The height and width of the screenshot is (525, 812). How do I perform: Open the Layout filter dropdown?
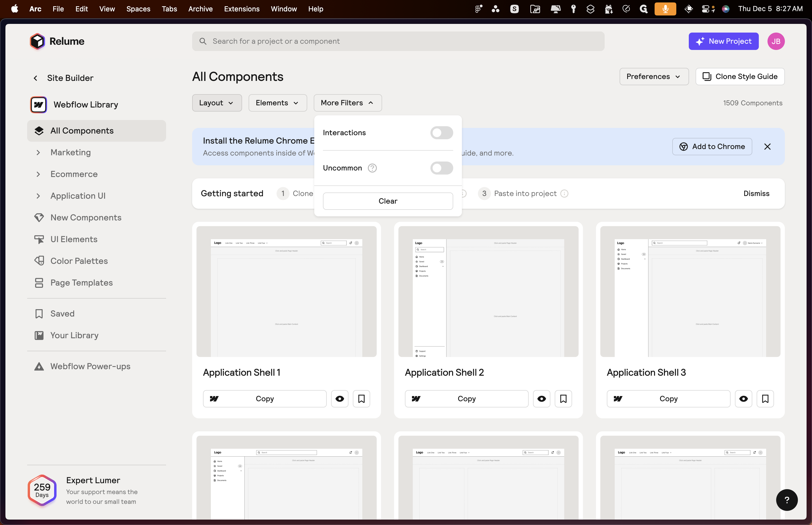point(217,103)
